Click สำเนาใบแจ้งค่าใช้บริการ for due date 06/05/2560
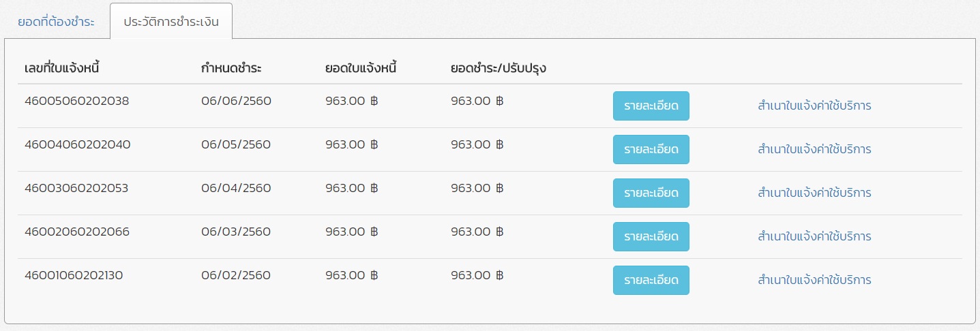 coord(814,149)
